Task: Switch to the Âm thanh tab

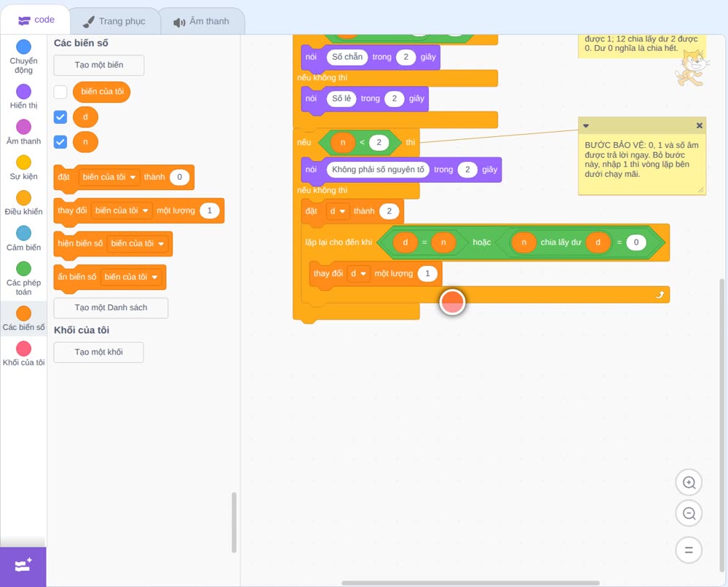Action: (202, 21)
